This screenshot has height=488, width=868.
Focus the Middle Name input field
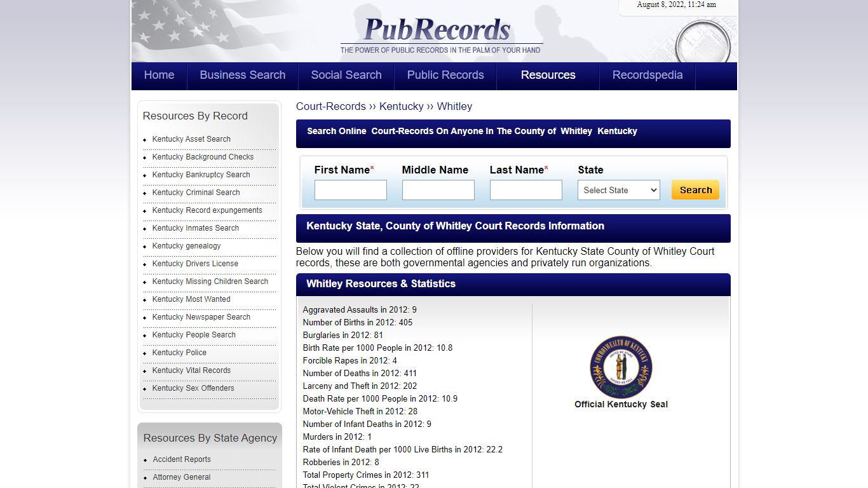click(x=438, y=190)
